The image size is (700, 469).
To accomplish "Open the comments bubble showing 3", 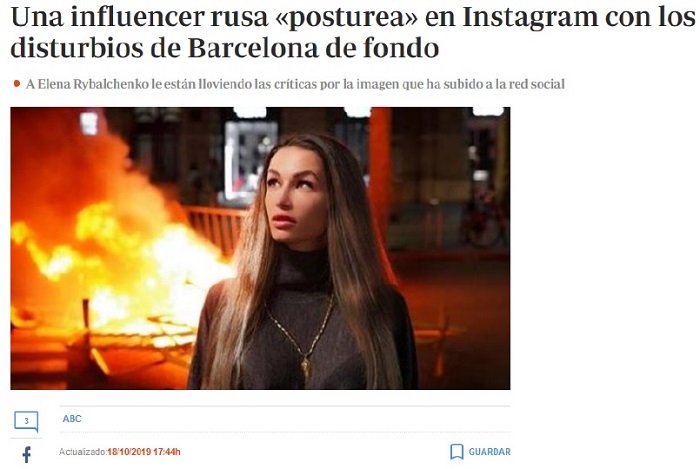I will click(x=26, y=421).
